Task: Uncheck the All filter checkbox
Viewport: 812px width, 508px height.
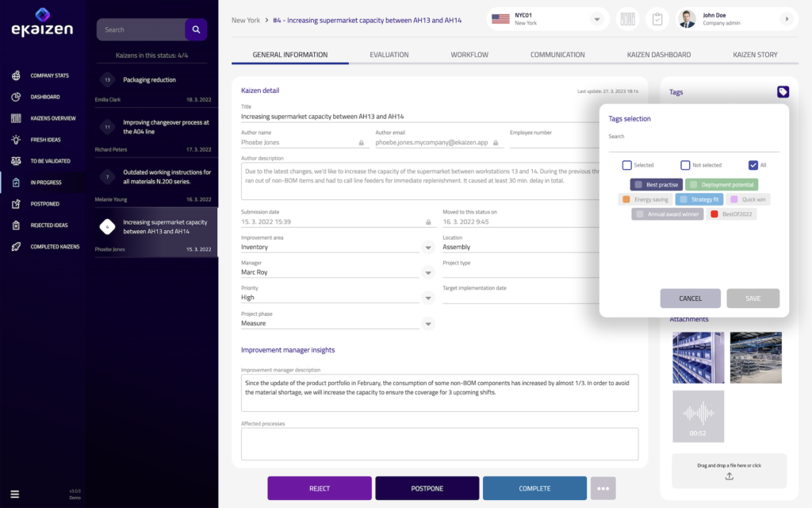Action: (x=753, y=165)
